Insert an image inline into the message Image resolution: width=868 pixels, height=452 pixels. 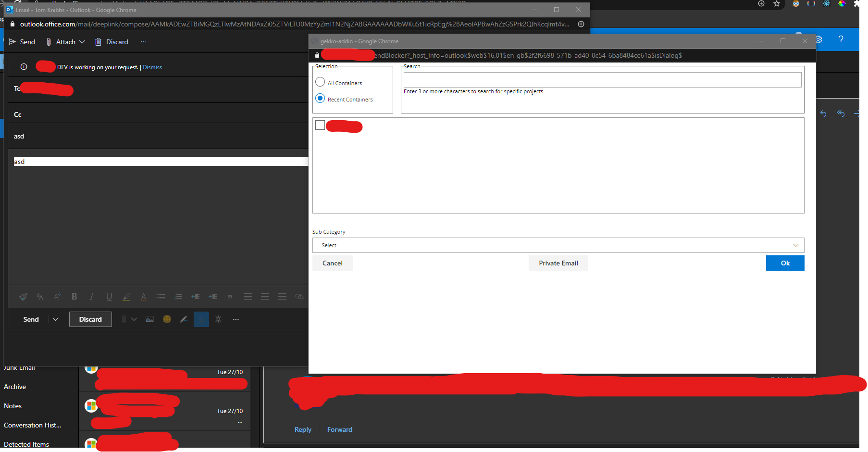(x=149, y=319)
